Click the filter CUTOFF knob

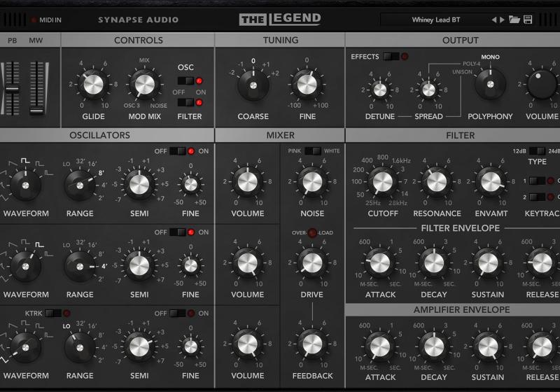(x=382, y=181)
